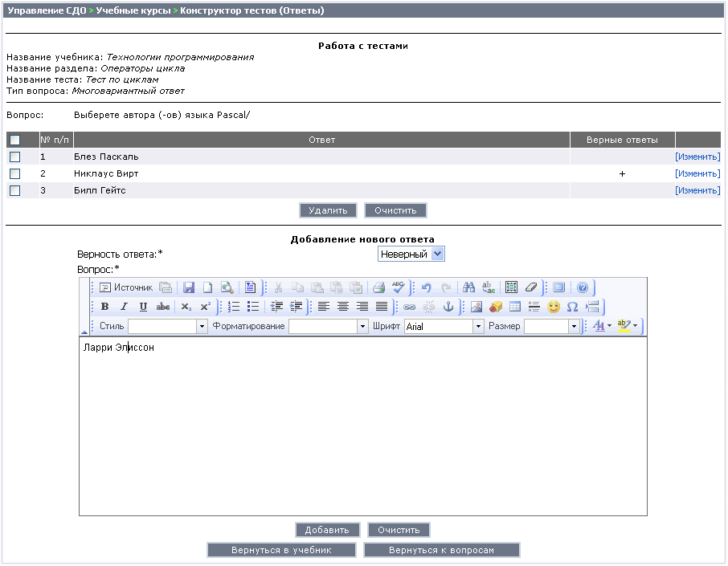Insert special character Omega icon

572,307
